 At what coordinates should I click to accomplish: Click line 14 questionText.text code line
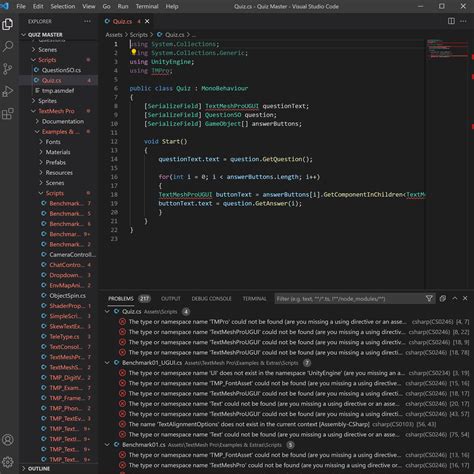236,159
